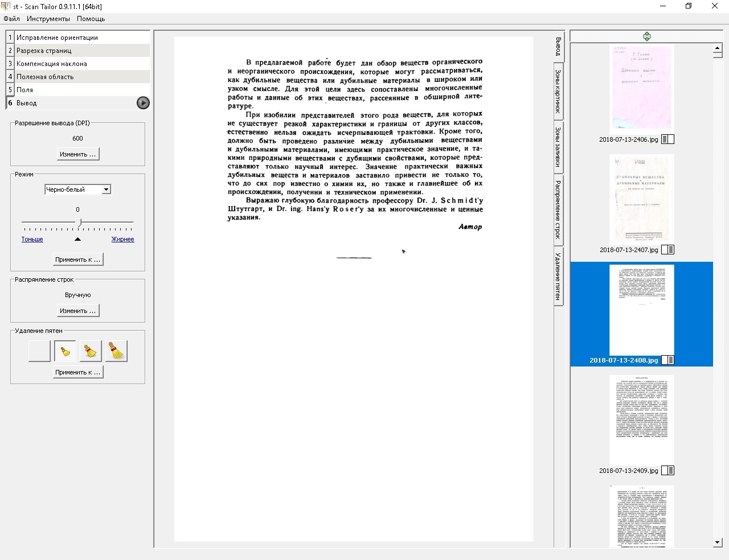Viewport: 729px width, 560px height.
Task: Select the normal despeckle broom icon
Action: [91, 351]
